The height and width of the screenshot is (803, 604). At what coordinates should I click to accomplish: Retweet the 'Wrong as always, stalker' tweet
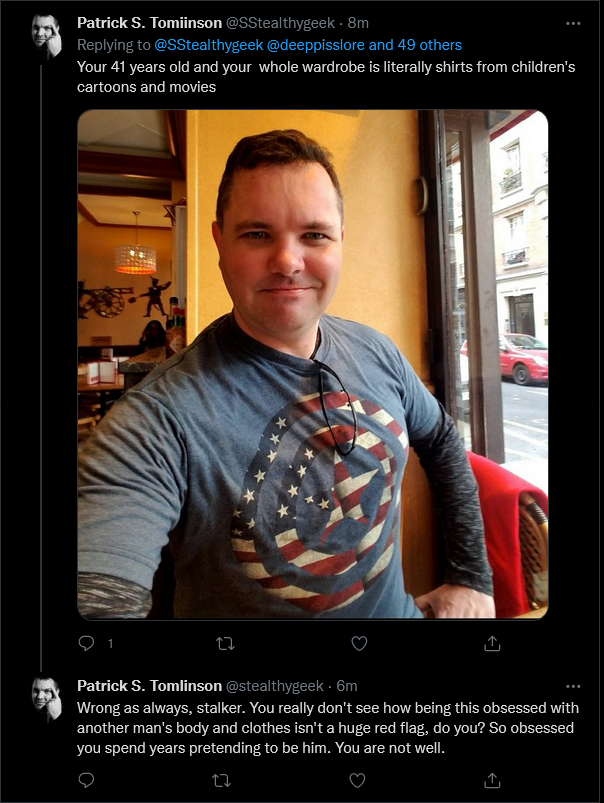[221, 780]
